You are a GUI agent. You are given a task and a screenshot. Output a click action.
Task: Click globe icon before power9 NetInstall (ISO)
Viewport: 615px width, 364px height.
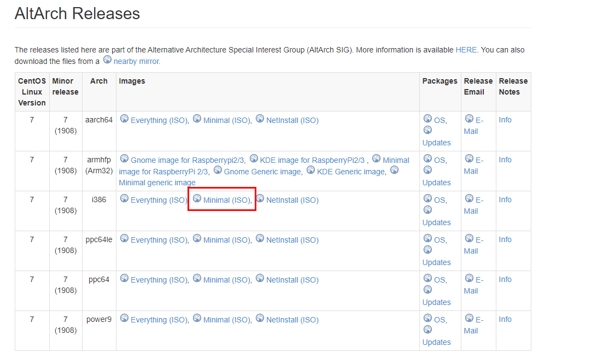260,318
